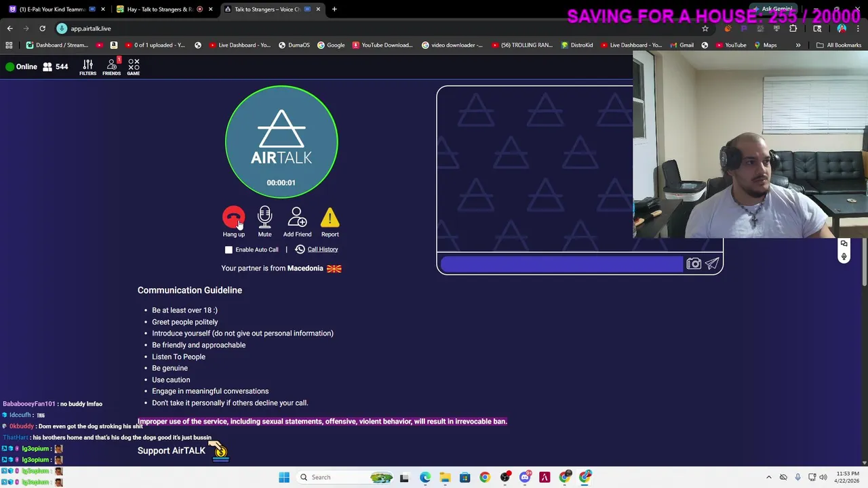Image resolution: width=868 pixels, height=488 pixels.
Task: Click the 'Listen To People' guideline text
Action: tap(178, 357)
